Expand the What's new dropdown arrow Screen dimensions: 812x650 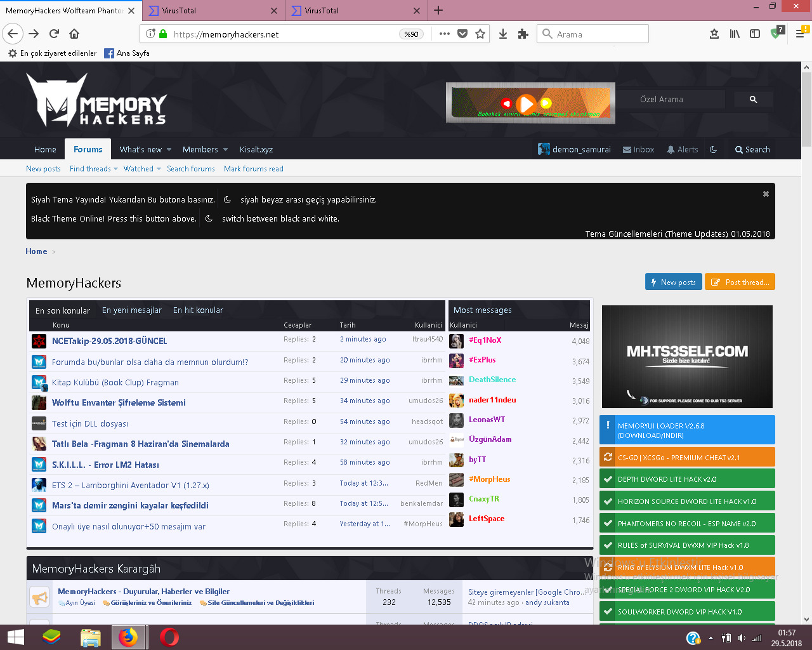tap(169, 150)
